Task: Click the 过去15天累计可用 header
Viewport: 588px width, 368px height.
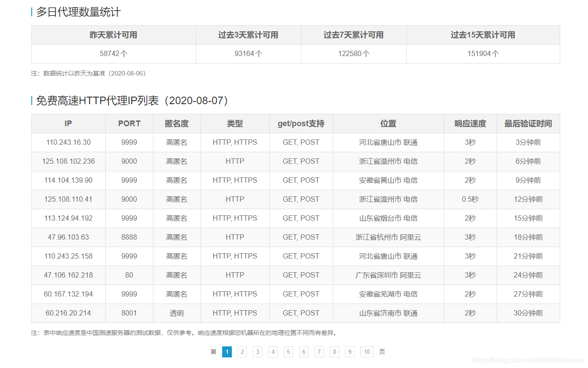Action: [483, 35]
